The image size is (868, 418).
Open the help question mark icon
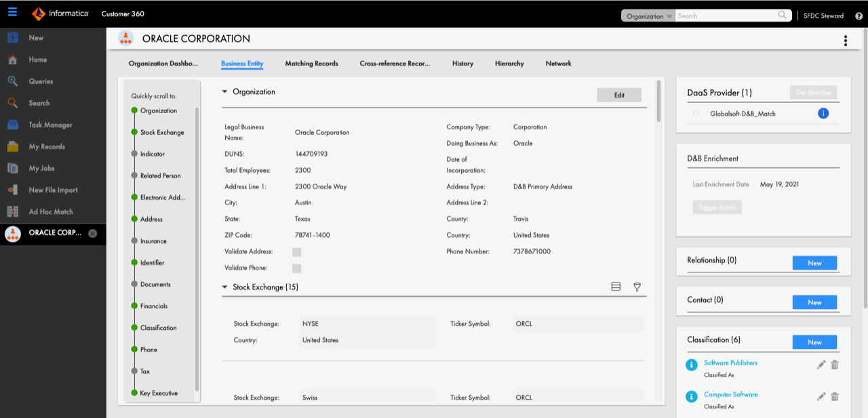tap(859, 16)
